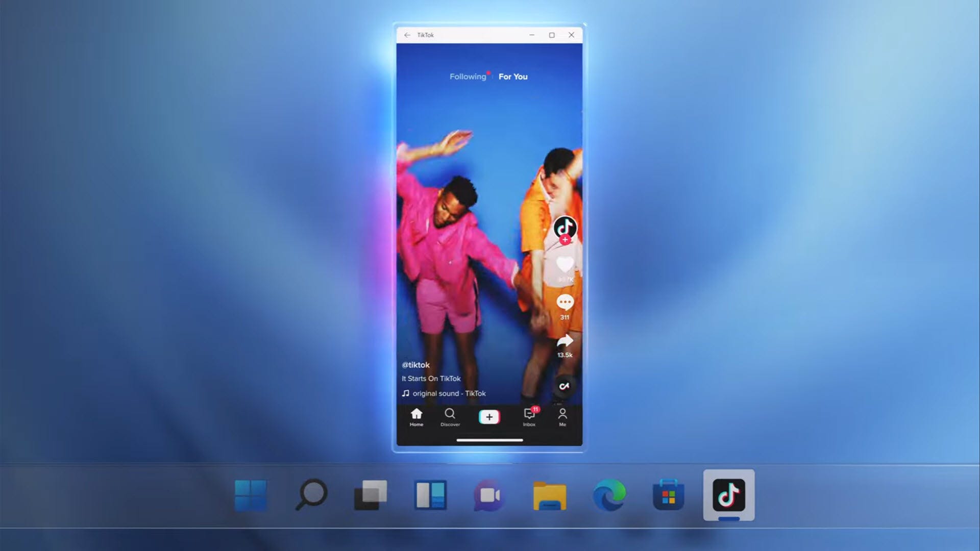Tap the @tiktok creator profile link
Image resolution: width=980 pixels, height=551 pixels.
415,365
